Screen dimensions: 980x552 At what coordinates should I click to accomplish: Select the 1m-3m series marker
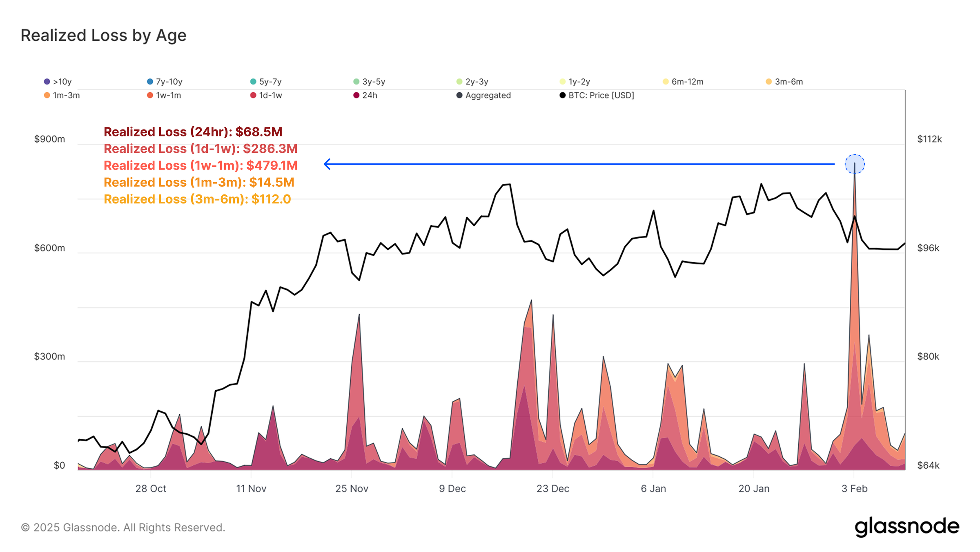click(47, 95)
